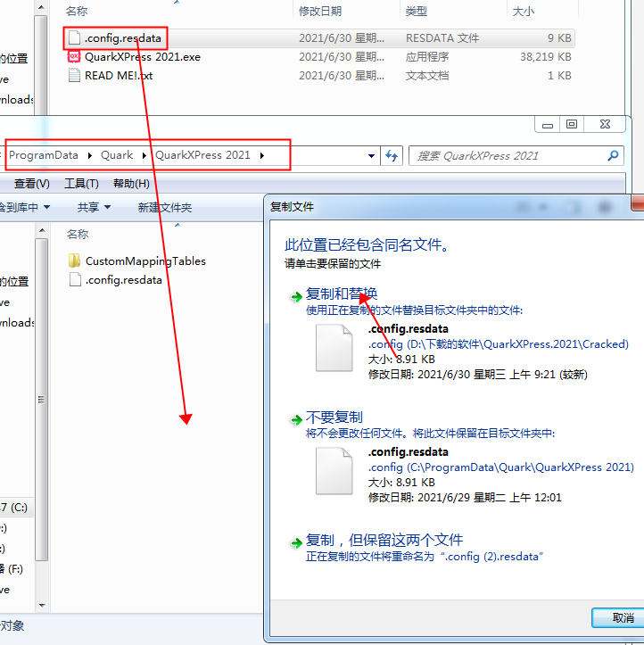
Task: Sort by 类型 column header
Action: click(x=417, y=11)
